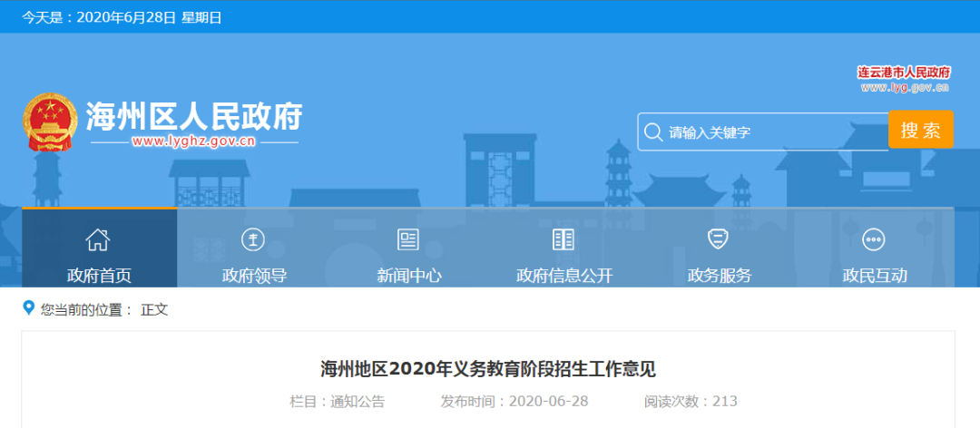Click 发布时间:2020-06-28 text
The width and height of the screenshot is (980, 428).
[514, 402]
